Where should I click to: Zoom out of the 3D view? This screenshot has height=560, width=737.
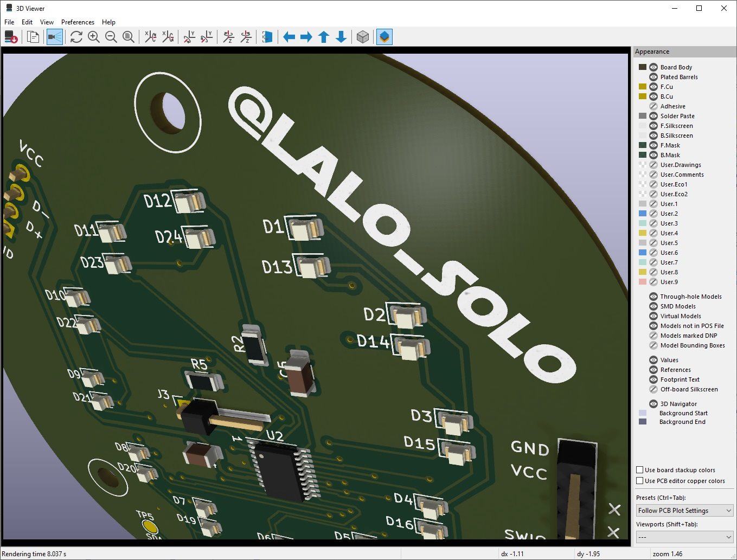[x=111, y=37]
